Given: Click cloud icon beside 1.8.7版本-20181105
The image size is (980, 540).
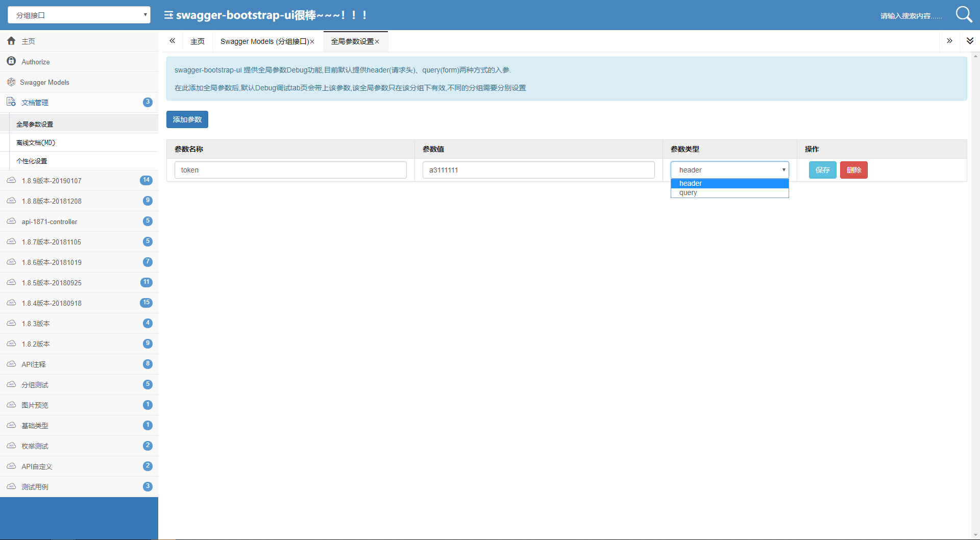Looking at the screenshot, I should tap(11, 241).
